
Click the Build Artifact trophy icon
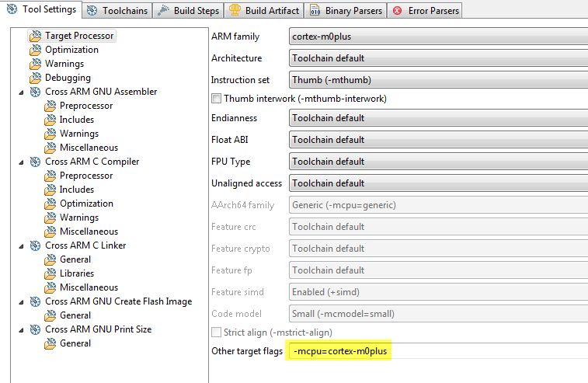click(x=235, y=10)
